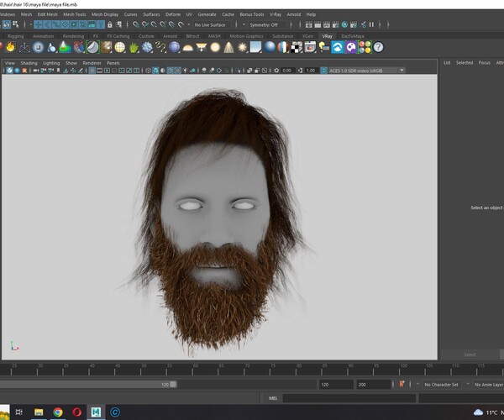This screenshot has height=420, width=504.
Task: Expand the arrow before No Live Surface
Action: coord(189,24)
